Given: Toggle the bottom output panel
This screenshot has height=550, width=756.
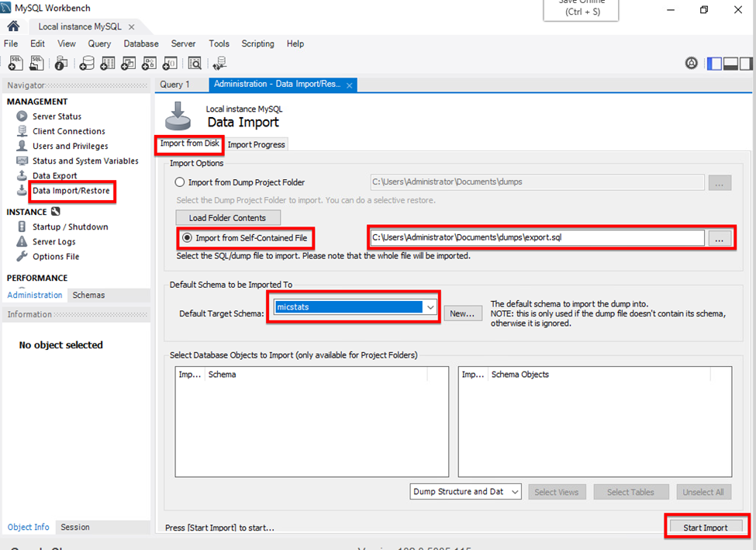Looking at the screenshot, I should (730, 63).
